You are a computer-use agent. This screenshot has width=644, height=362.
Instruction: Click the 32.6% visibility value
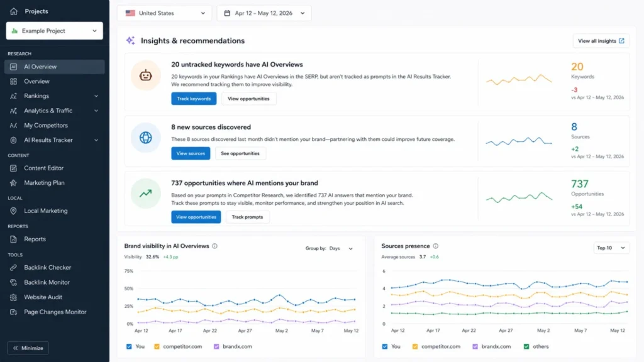click(152, 257)
